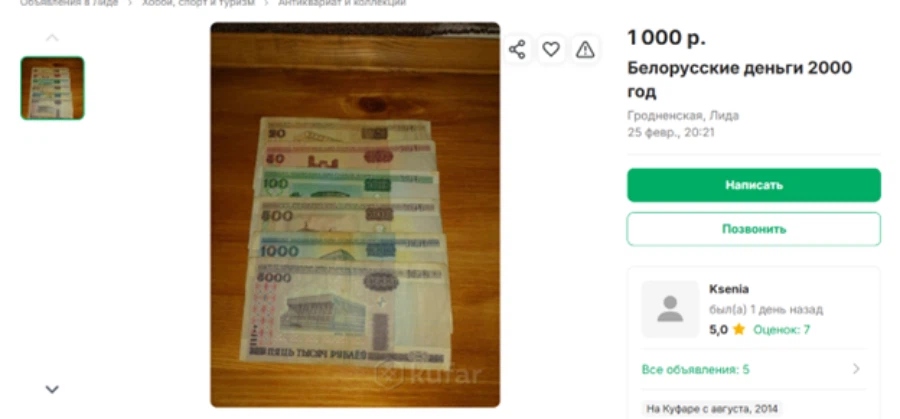The height and width of the screenshot is (419, 900).
Task: View seller ratings Оценок: 7
Action: point(781,329)
